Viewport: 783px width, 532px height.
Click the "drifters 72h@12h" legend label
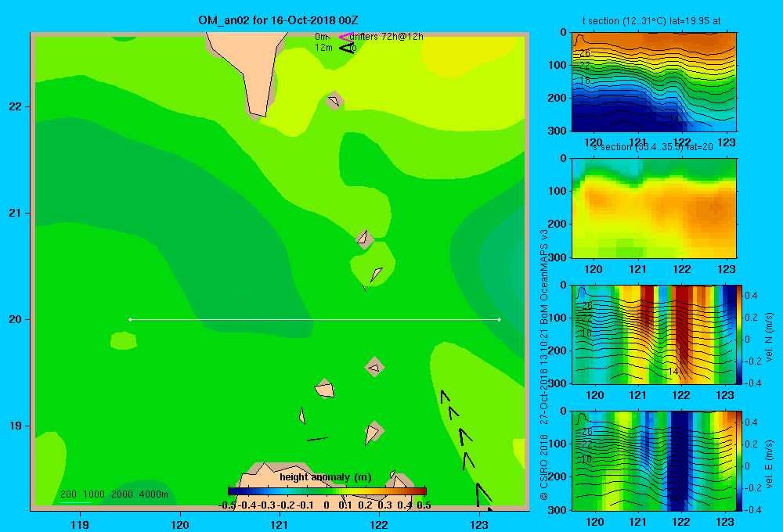(387, 37)
